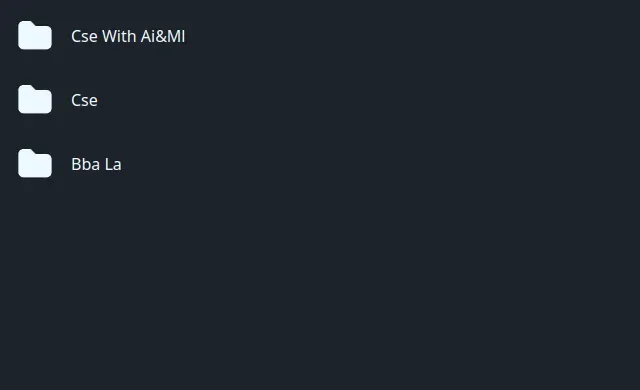
Task: Navigate into the Ai&Ml course folder
Action: [102, 36]
